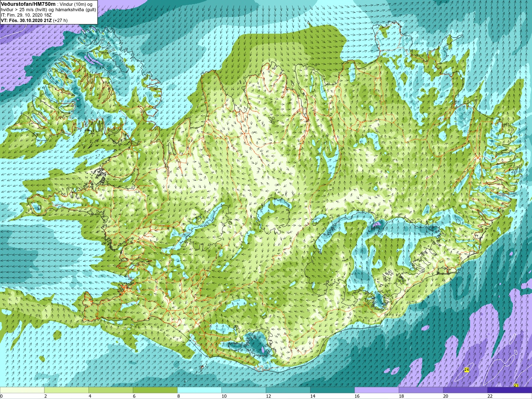The image size is (532, 399).
Task: Click the scale label '0'
Action: (1, 396)
